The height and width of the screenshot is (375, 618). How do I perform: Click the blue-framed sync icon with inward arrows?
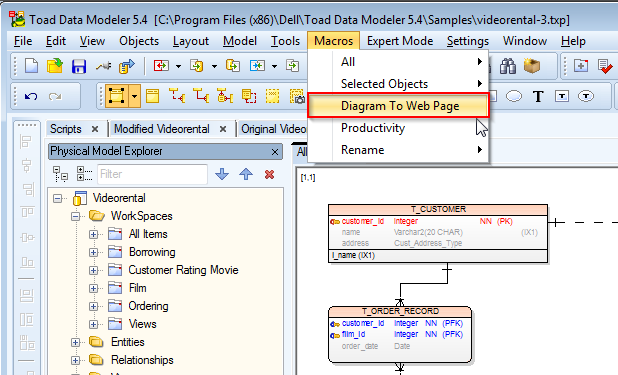coord(257,65)
